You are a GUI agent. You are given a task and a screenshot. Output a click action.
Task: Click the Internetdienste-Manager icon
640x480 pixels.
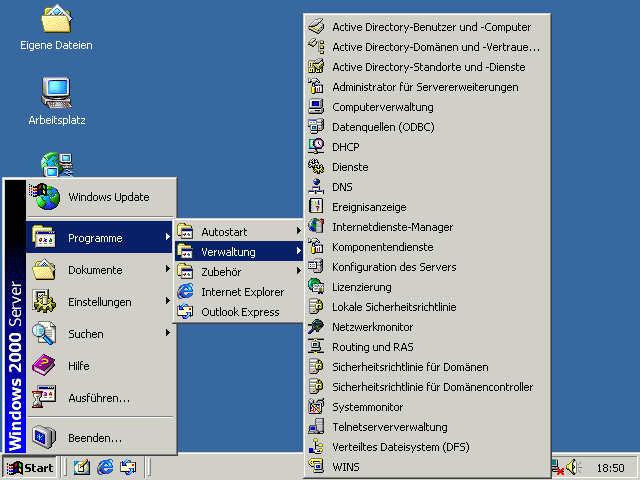[x=316, y=227]
